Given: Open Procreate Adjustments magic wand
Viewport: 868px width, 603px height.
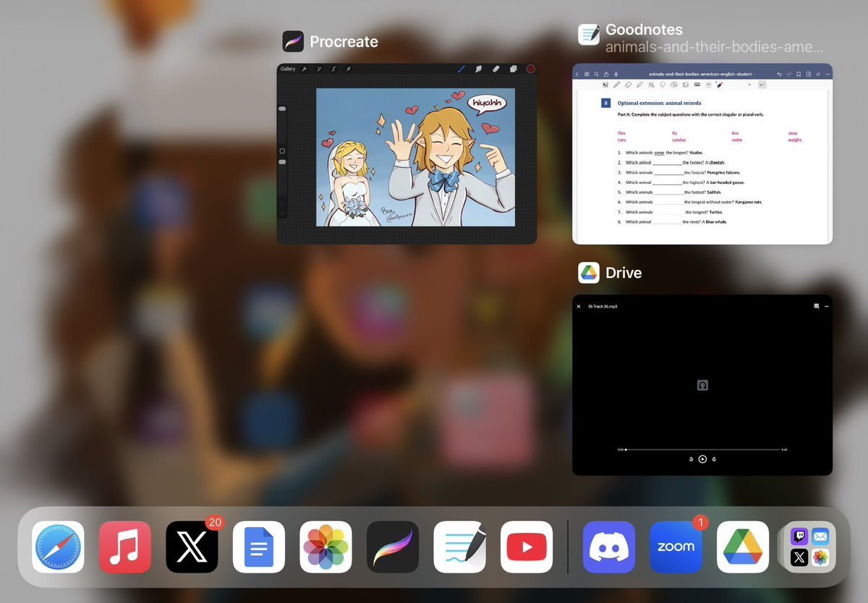Looking at the screenshot, I should [319, 69].
